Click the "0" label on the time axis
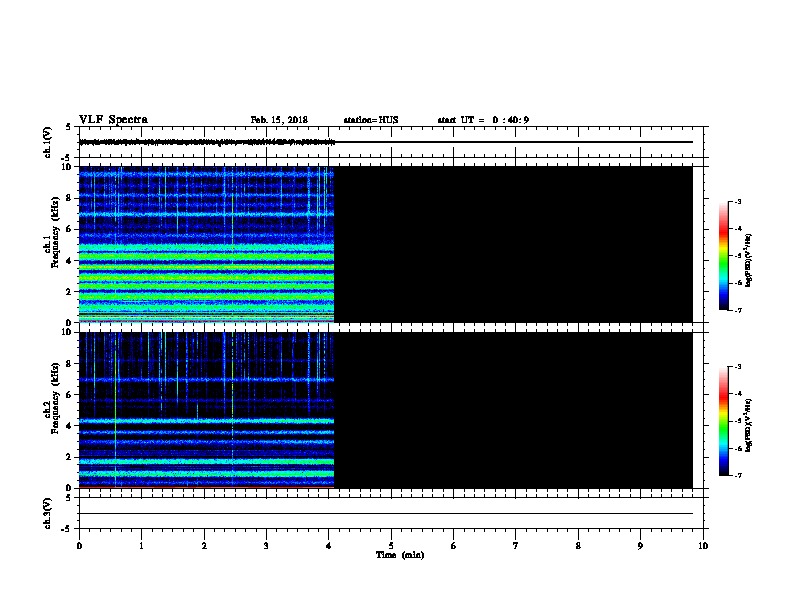This screenshot has width=792, height=612. [x=79, y=545]
